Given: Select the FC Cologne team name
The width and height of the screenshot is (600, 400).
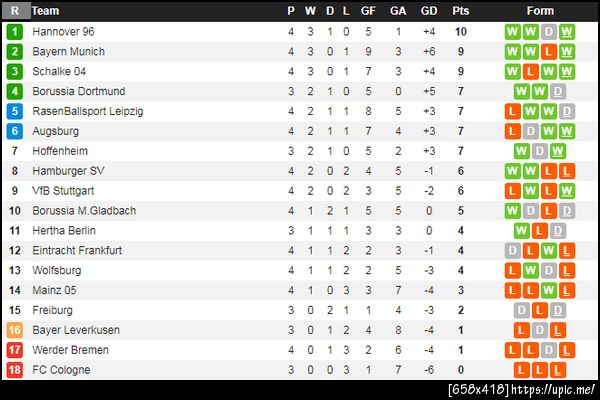Looking at the screenshot, I should pyautogui.click(x=61, y=370).
